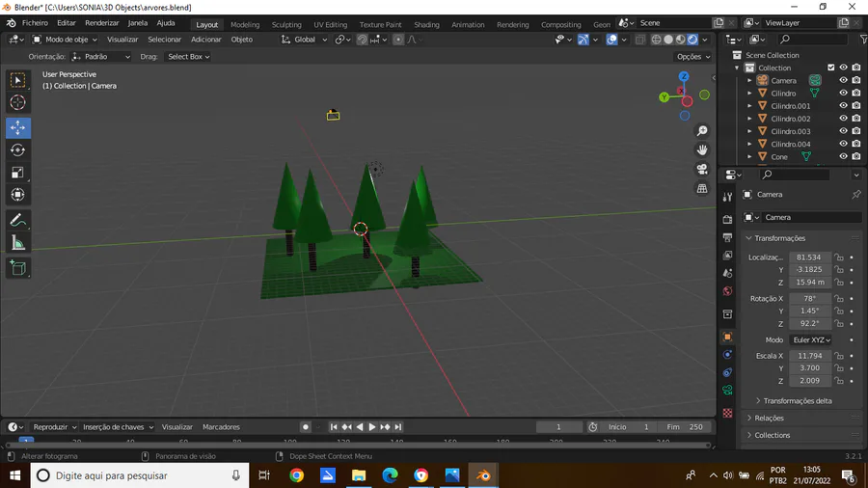Image resolution: width=868 pixels, height=488 pixels.
Task: Activate the Scale tool
Action: tap(17, 173)
